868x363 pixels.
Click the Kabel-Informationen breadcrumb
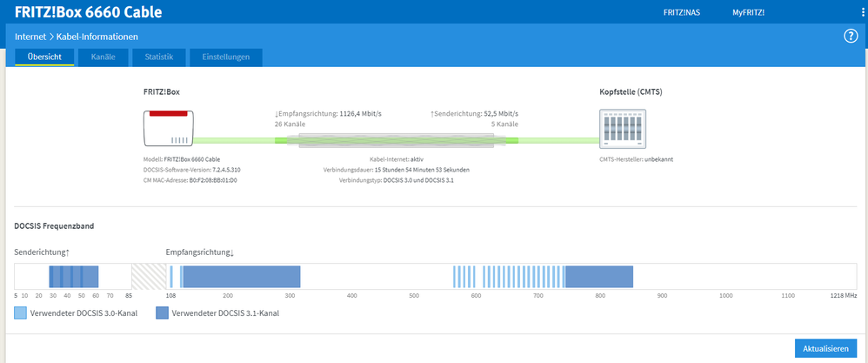(x=97, y=37)
